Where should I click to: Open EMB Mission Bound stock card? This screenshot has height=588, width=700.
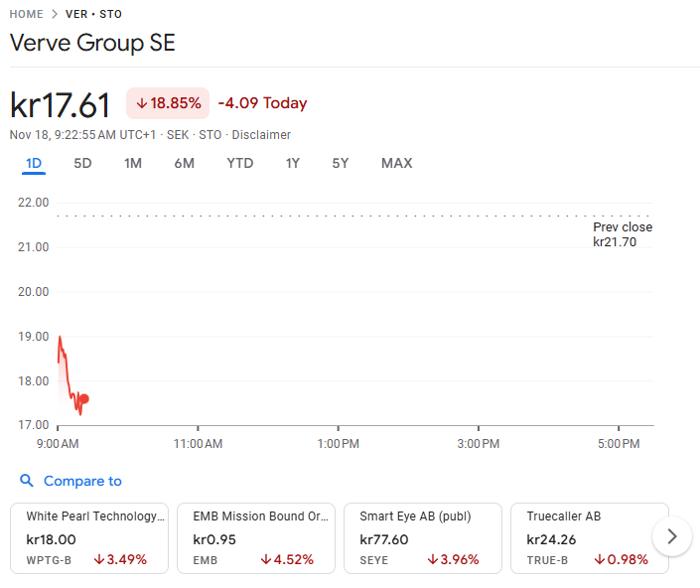[x=256, y=537]
